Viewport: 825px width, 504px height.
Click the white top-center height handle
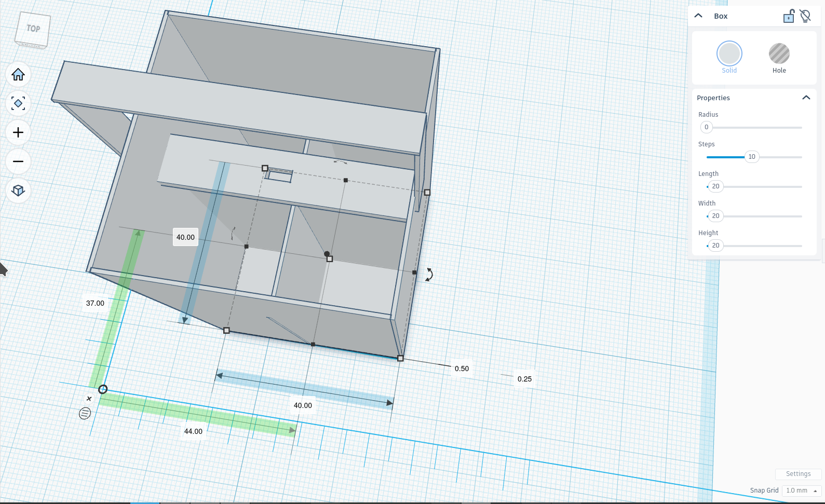pyautogui.click(x=330, y=259)
